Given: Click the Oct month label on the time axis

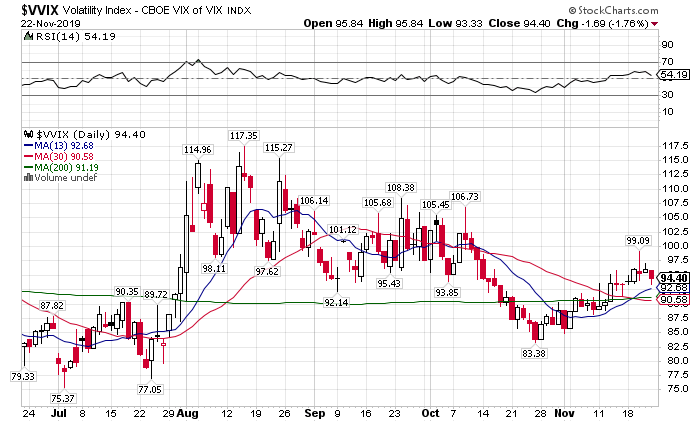Looking at the screenshot, I should click(x=430, y=413).
